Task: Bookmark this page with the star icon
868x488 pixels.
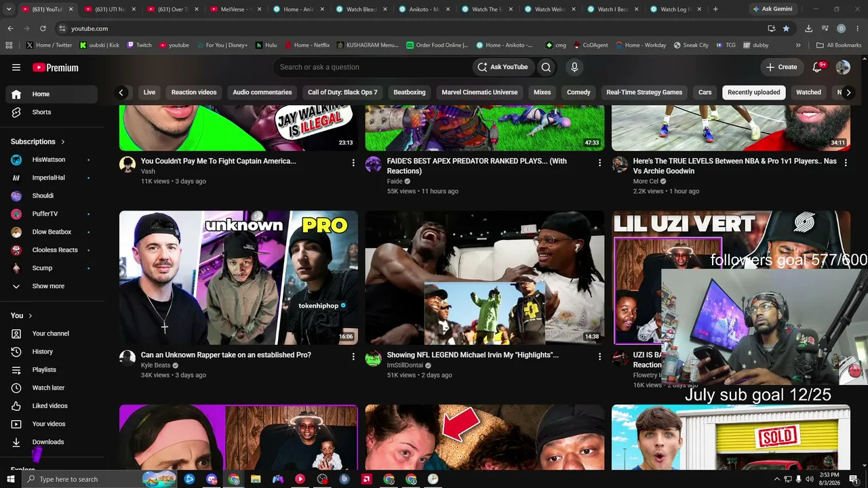Action: pyautogui.click(x=786, y=28)
